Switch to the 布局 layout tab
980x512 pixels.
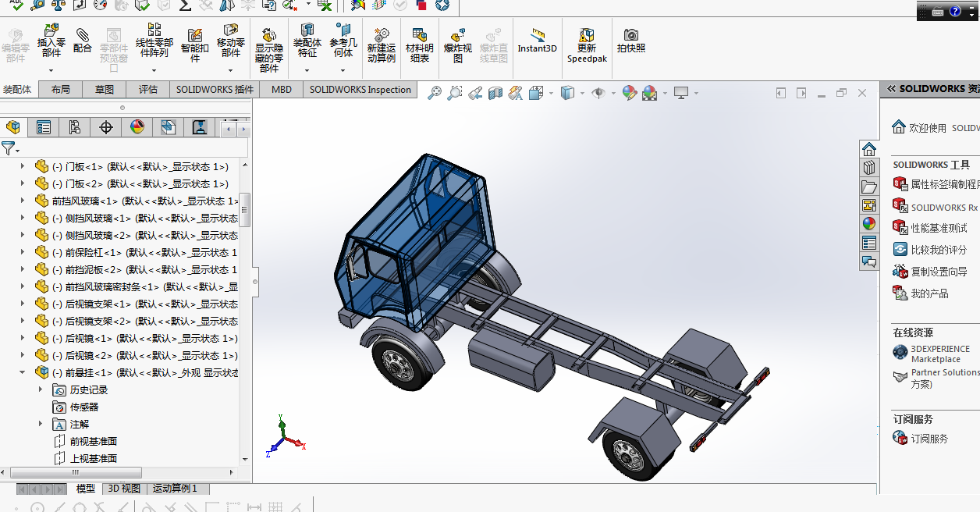[61, 90]
